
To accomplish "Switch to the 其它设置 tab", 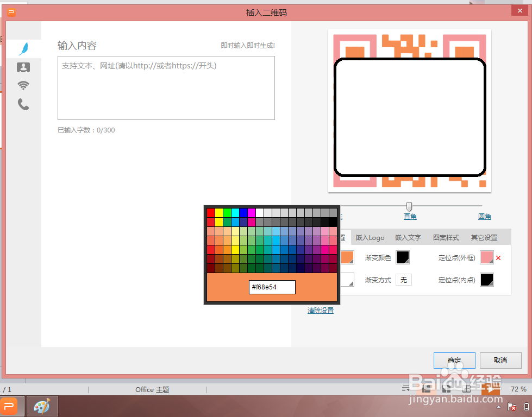I will 484,238.
